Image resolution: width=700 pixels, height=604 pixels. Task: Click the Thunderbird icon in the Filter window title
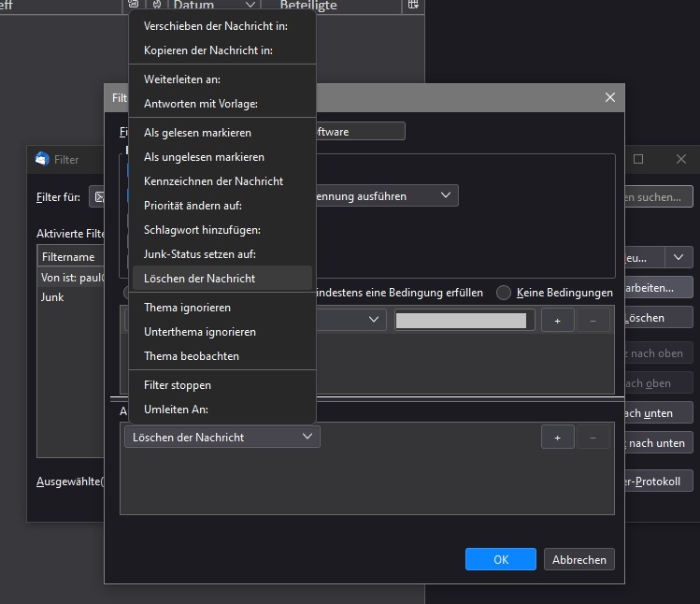pos(42,159)
